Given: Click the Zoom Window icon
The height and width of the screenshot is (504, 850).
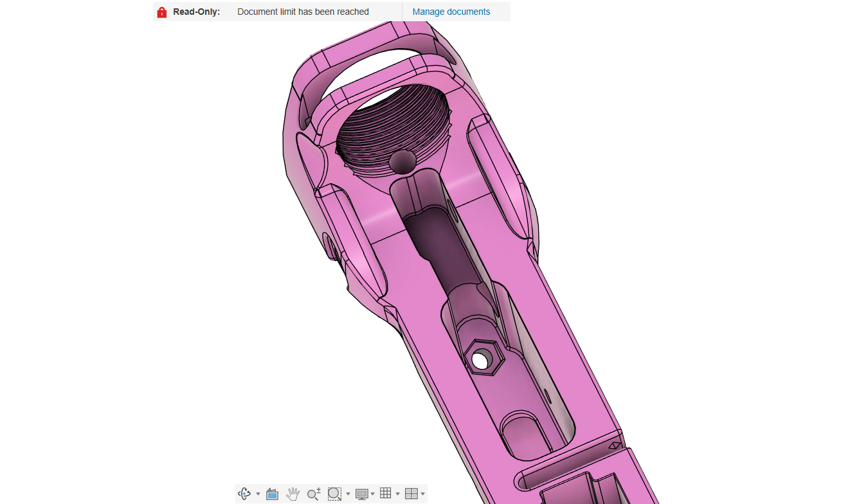Looking at the screenshot, I should [334, 494].
